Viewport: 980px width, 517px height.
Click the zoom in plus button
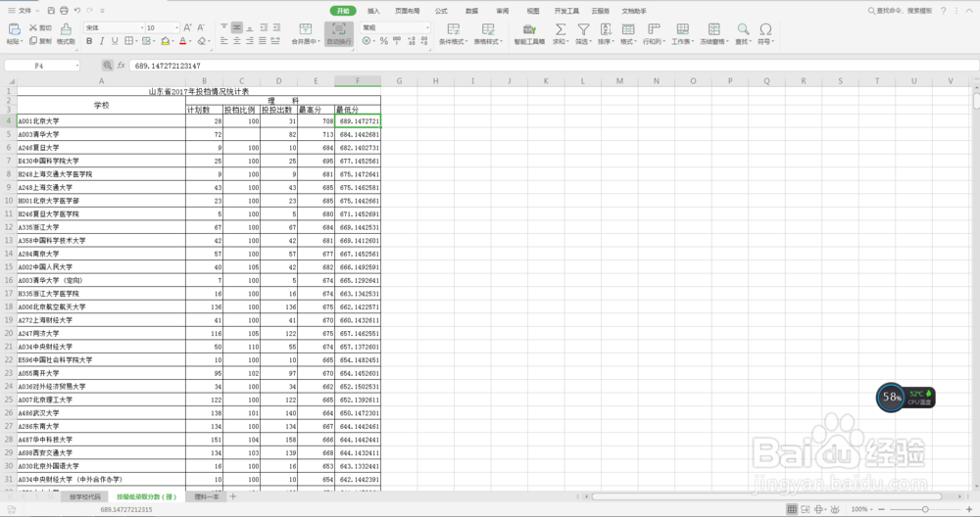tap(969, 509)
